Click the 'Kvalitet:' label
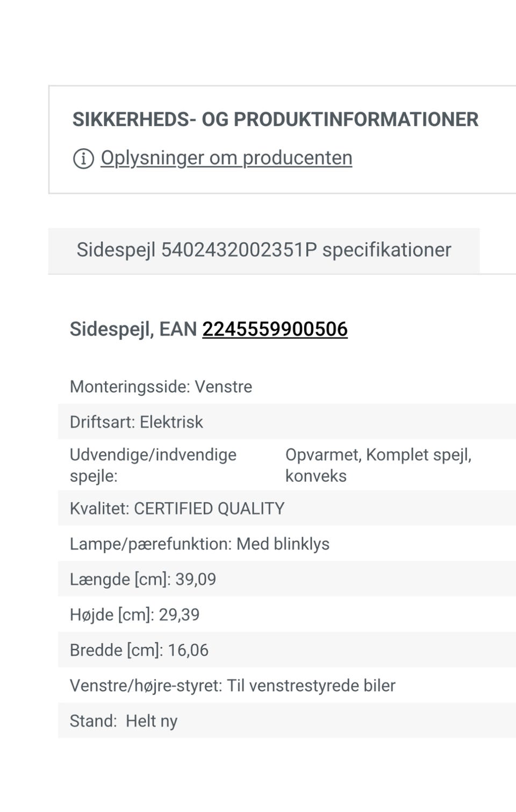 pyautogui.click(x=99, y=509)
